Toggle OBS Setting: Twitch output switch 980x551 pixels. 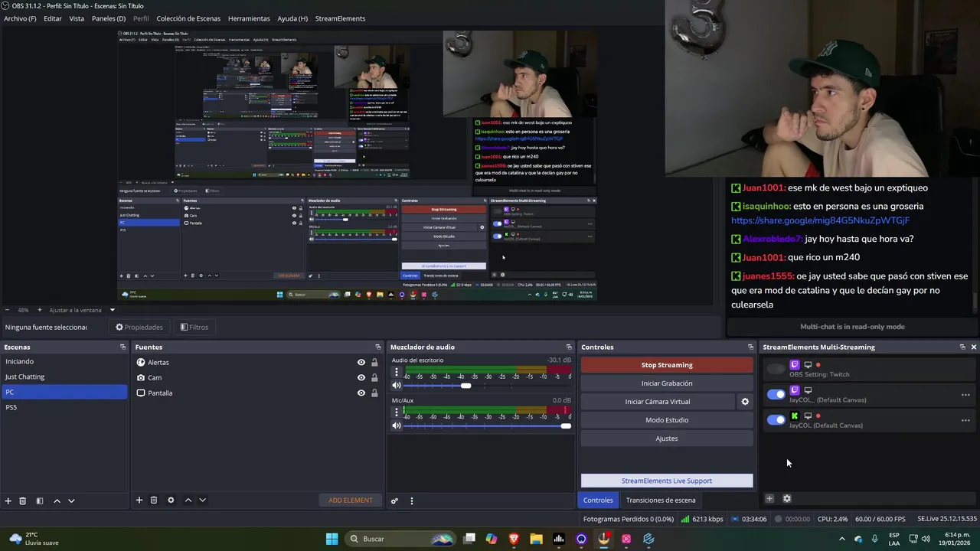point(776,369)
